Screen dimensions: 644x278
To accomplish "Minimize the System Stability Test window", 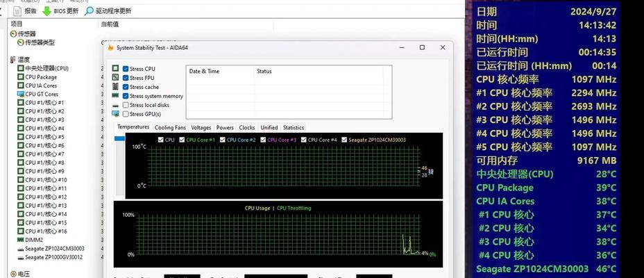I will pos(402,48).
